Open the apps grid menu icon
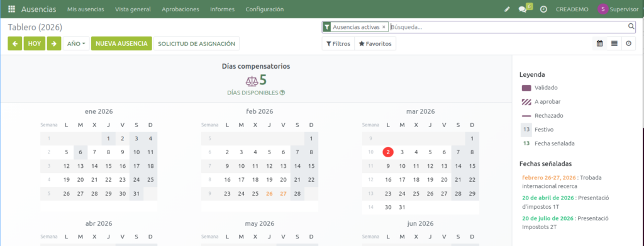 pos(11,9)
